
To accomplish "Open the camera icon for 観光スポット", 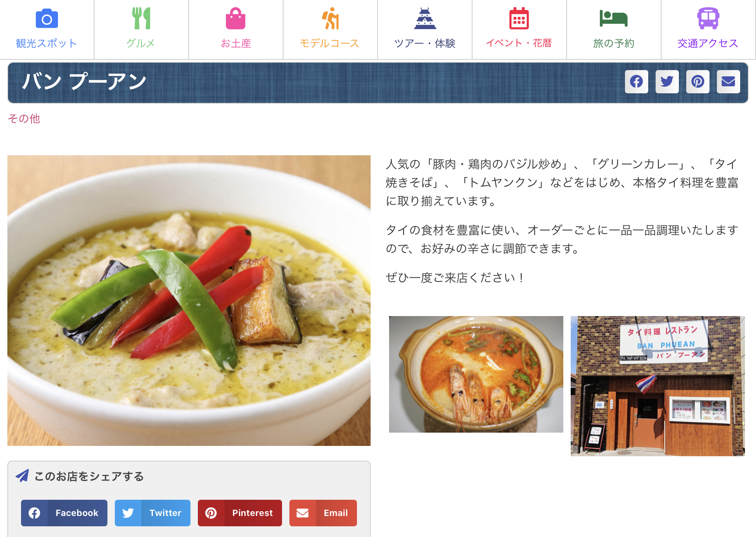I will coord(47,18).
